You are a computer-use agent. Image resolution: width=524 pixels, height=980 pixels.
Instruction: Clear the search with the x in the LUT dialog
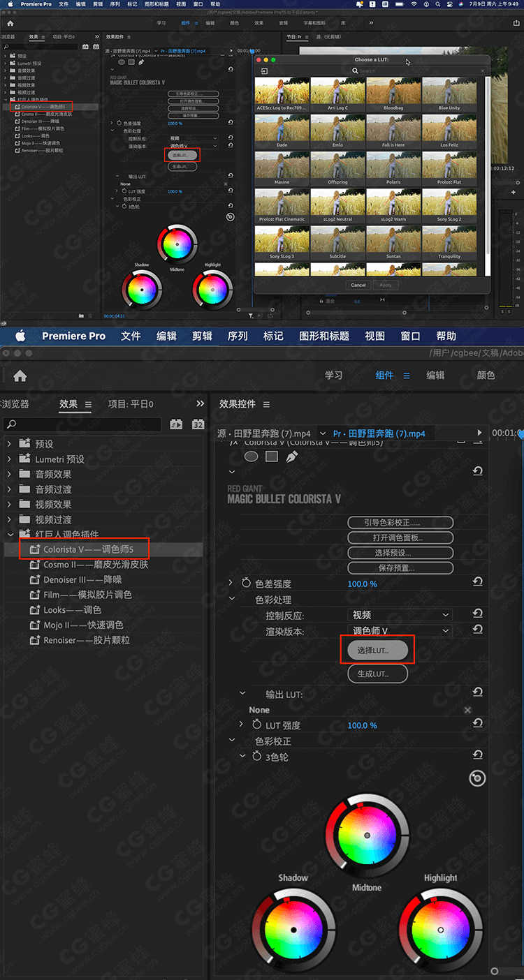pos(482,70)
